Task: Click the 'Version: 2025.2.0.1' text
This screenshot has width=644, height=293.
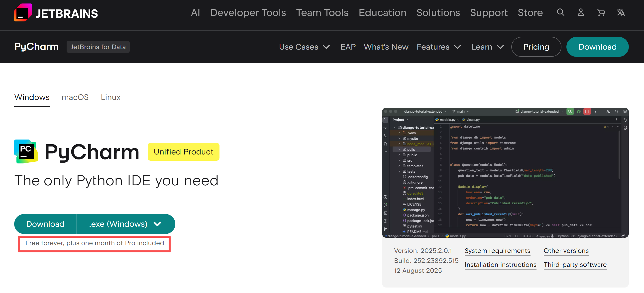Action: (x=423, y=251)
